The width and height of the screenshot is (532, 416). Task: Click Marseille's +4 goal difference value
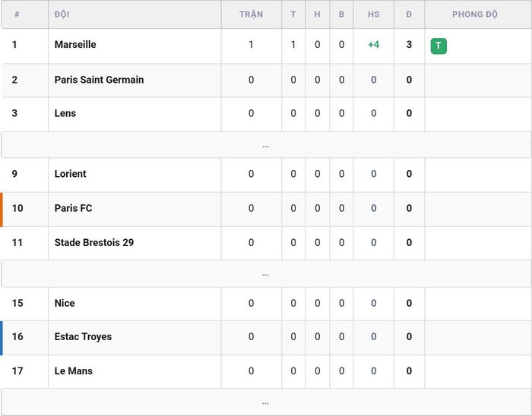374,44
